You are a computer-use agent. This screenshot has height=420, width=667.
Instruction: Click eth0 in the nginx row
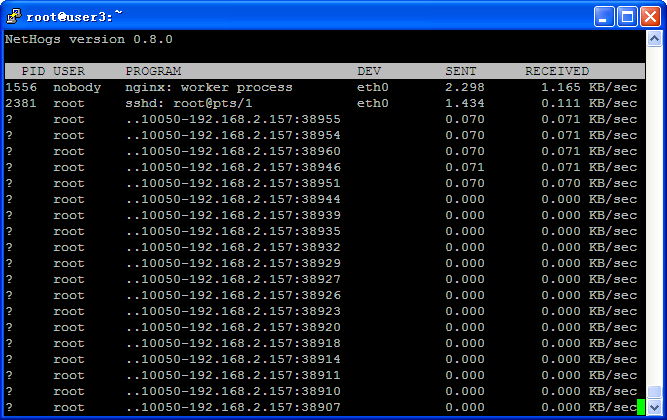tap(373, 87)
